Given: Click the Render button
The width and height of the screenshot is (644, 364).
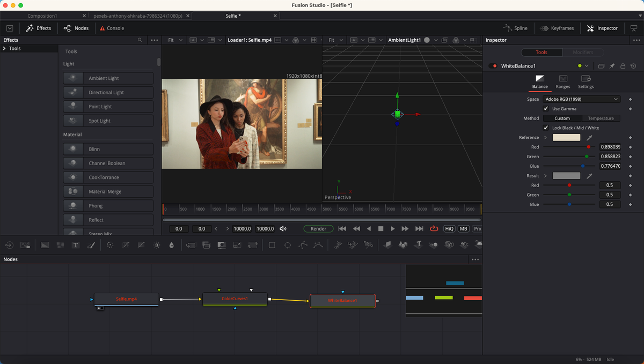Looking at the screenshot, I should [x=318, y=228].
